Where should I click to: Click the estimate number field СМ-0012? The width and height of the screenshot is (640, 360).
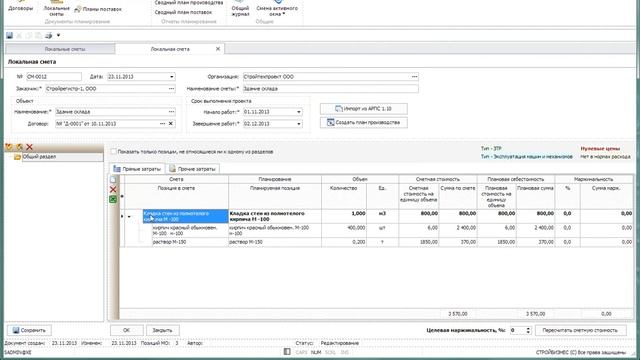(54, 77)
